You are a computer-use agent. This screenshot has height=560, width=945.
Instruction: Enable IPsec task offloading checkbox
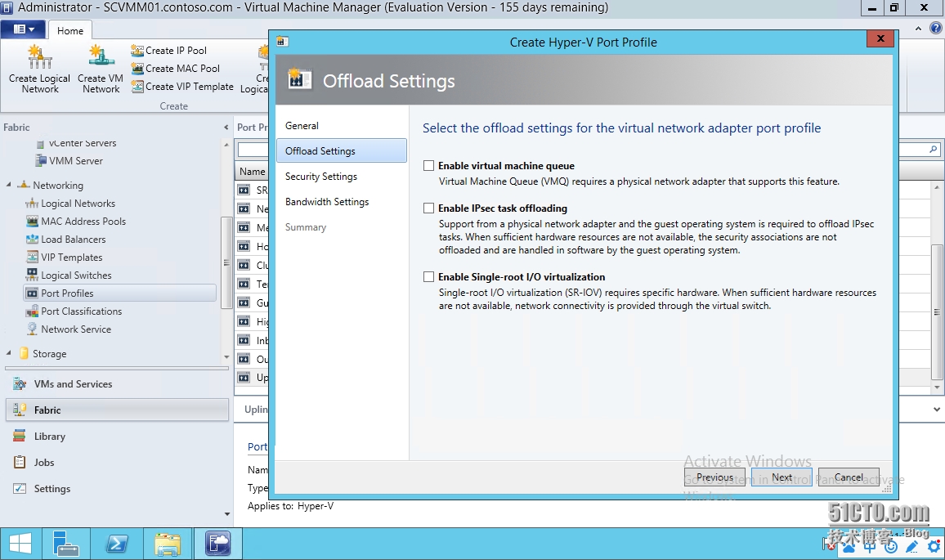pos(428,208)
